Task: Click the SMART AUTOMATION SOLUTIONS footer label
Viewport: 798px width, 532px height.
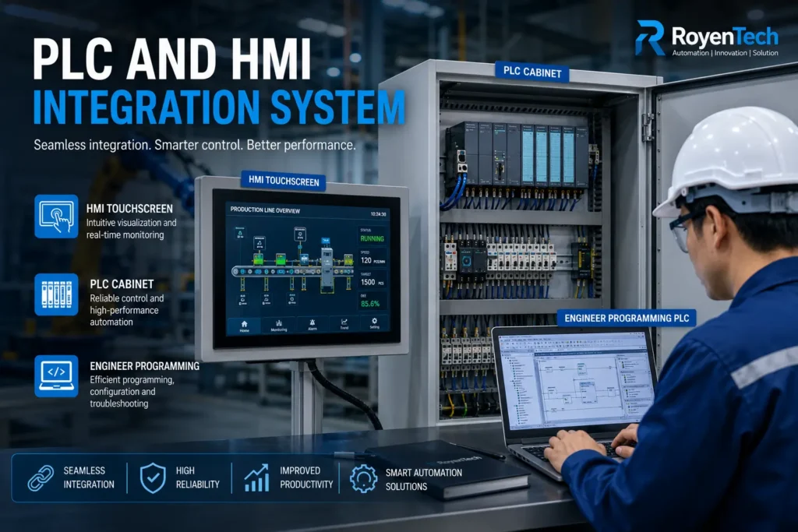Action: click(423, 480)
